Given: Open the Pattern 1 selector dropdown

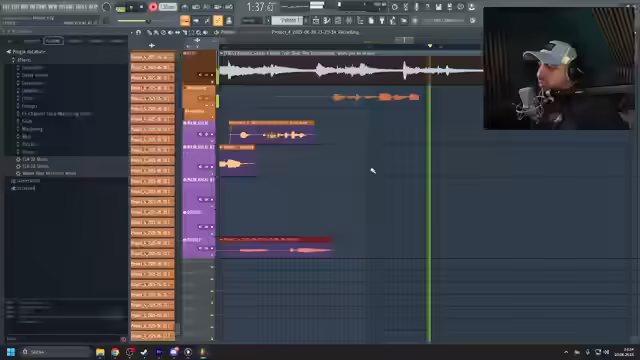Looking at the screenshot, I should pyautogui.click(x=288, y=20).
